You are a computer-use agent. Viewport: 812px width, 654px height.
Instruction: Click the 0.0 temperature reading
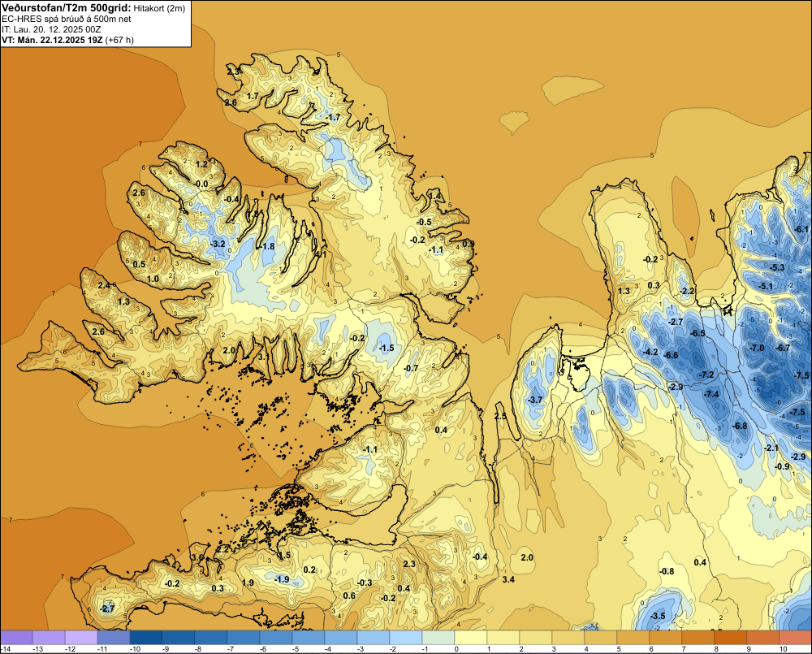pyautogui.click(x=202, y=184)
